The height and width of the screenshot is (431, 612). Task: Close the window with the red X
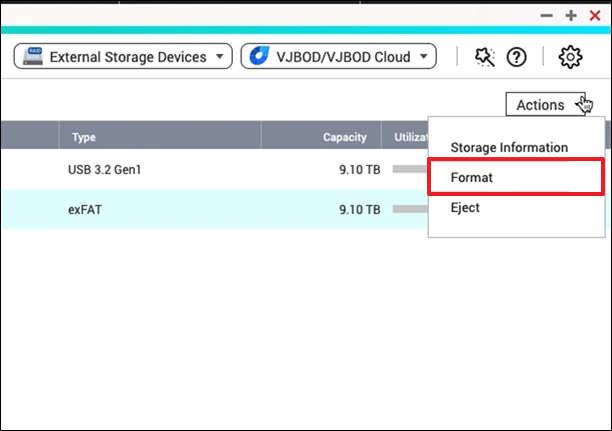coord(595,15)
